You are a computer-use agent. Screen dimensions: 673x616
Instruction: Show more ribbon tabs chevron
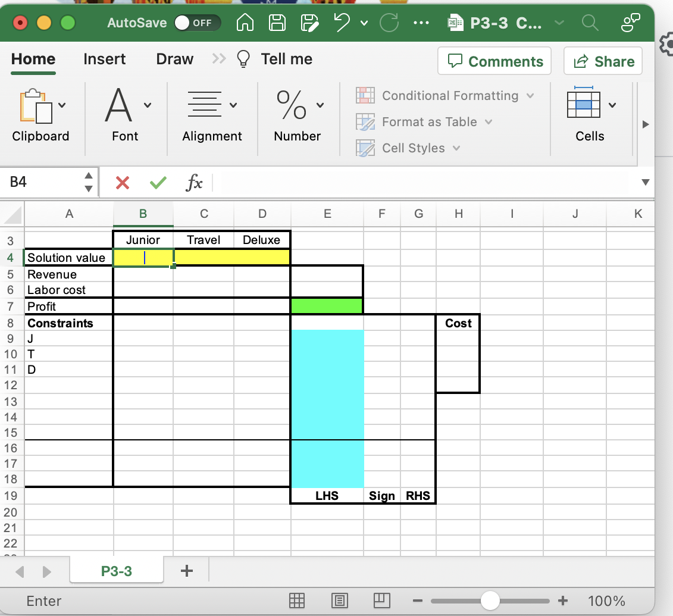point(219,58)
